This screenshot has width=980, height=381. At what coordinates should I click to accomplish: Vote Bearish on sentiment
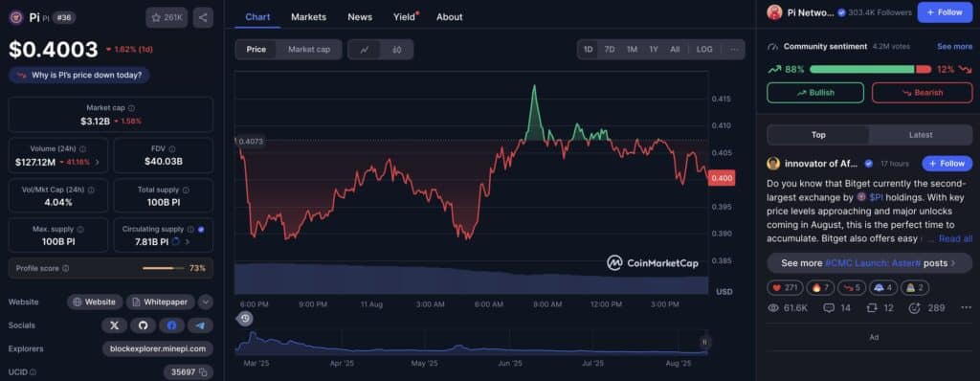tap(923, 93)
